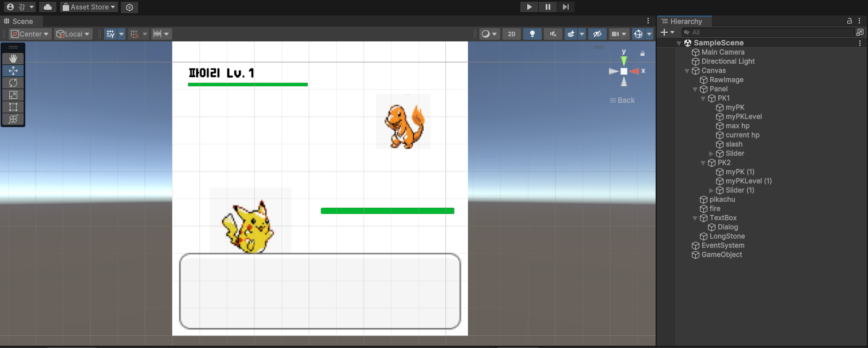Select the Transform tool

click(x=13, y=119)
